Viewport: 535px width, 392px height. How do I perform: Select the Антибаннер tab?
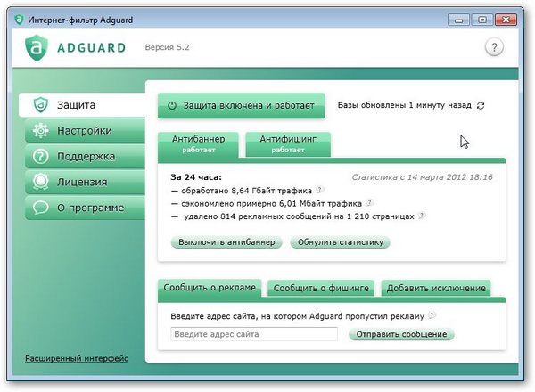[200, 144]
